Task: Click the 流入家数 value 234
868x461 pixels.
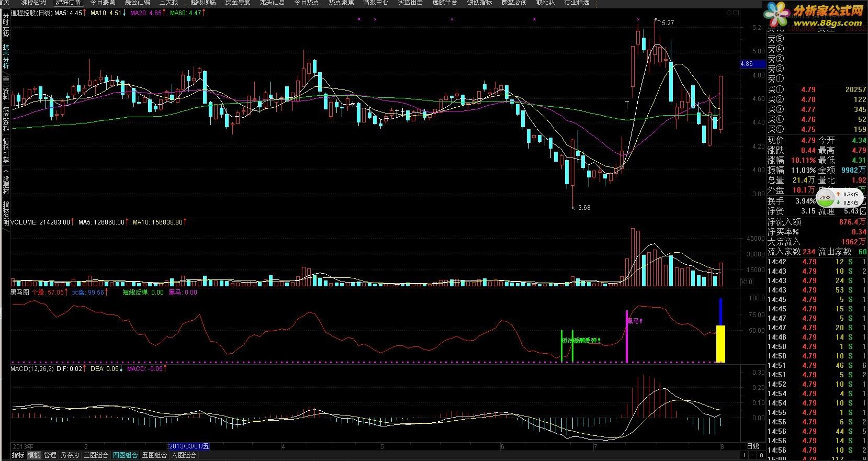Action: coord(809,252)
